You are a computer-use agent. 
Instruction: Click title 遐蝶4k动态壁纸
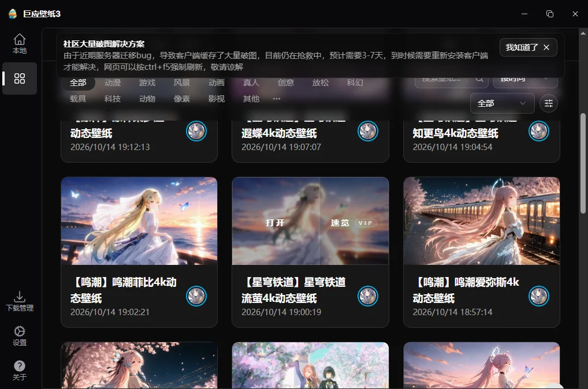[279, 133]
